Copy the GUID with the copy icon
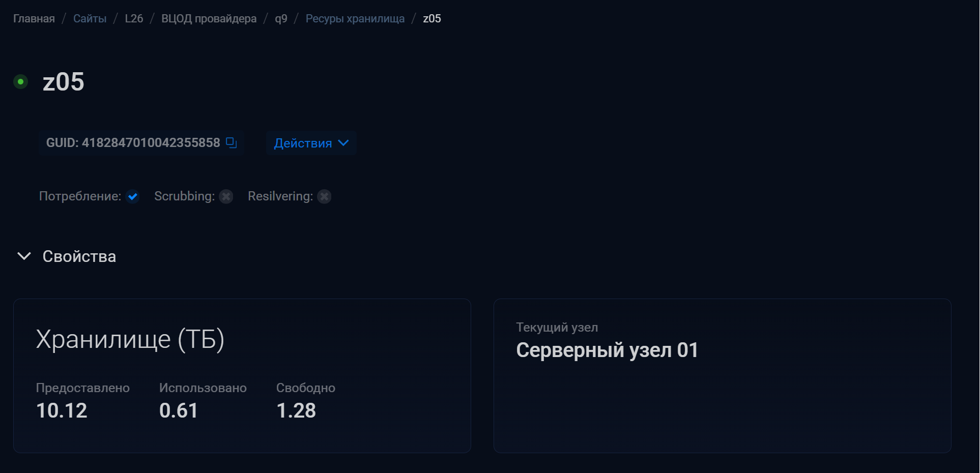The height and width of the screenshot is (473, 980). pyautogui.click(x=232, y=143)
